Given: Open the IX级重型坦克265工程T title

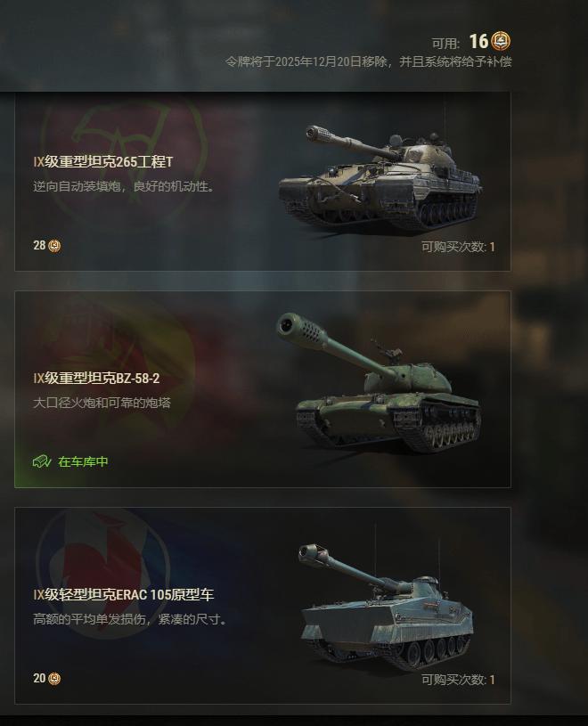Looking at the screenshot, I should [x=102, y=161].
